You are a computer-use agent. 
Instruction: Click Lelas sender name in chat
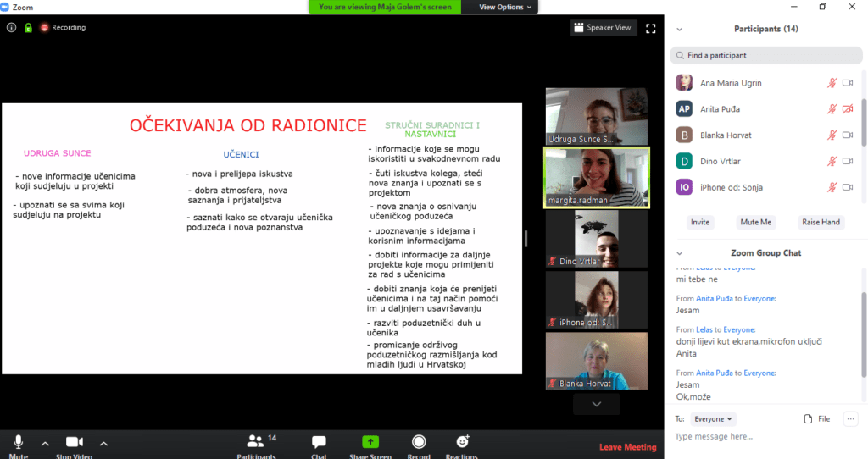pos(704,329)
